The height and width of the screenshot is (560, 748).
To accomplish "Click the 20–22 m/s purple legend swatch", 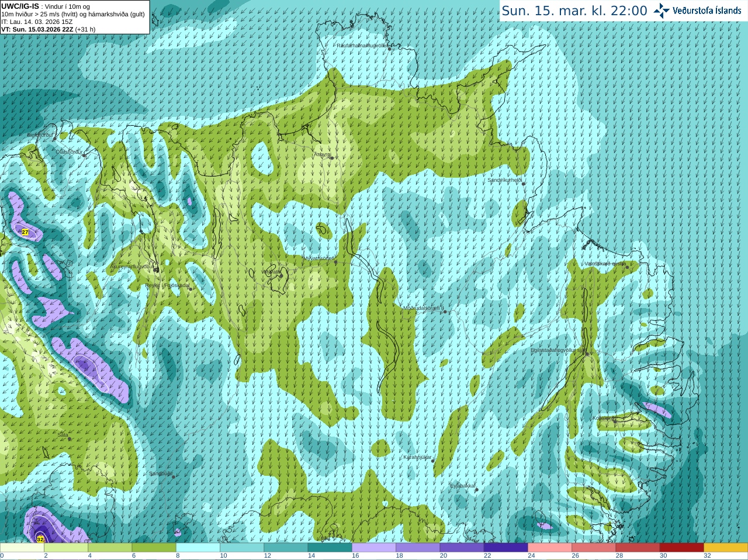I will tap(462, 548).
